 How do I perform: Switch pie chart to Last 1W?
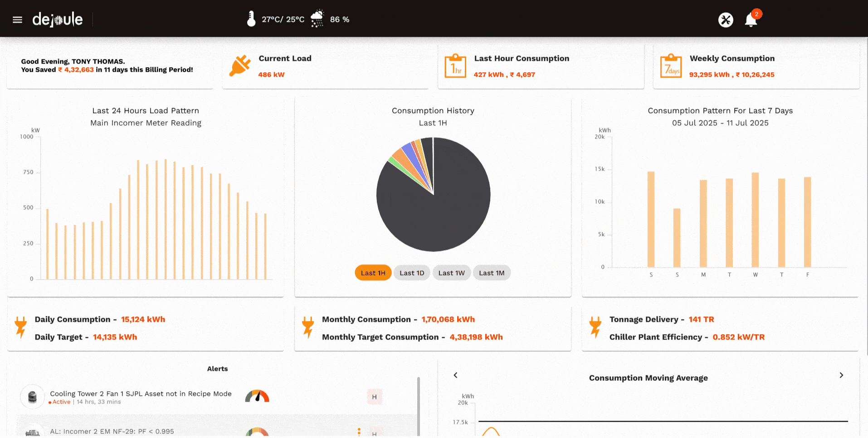tap(451, 273)
